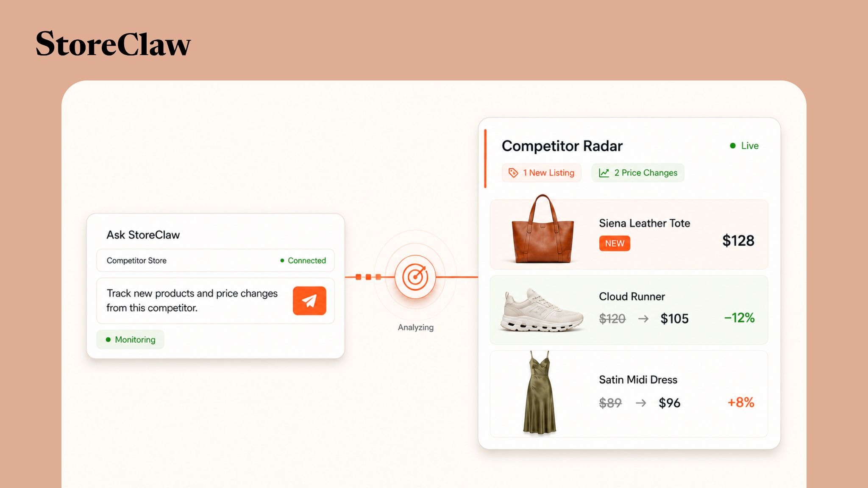Select the 2 Price Changes filter chip
The width and height of the screenshot is (868, 488).
coord(638,173)
